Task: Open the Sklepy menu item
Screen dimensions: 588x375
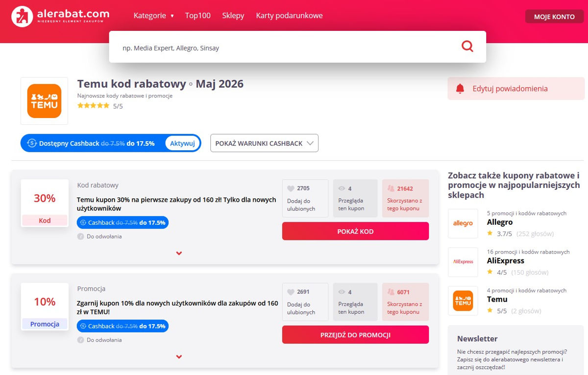Action: coord(233,16)
